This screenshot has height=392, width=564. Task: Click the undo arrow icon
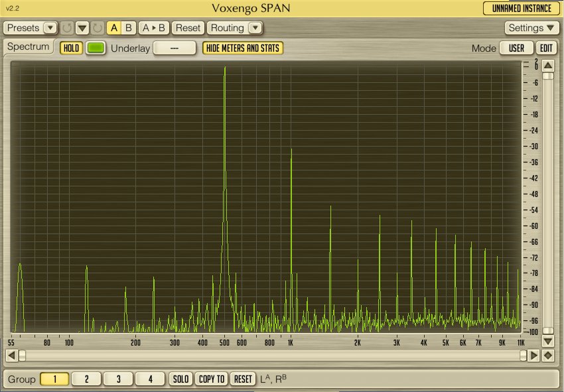[67, 28]
